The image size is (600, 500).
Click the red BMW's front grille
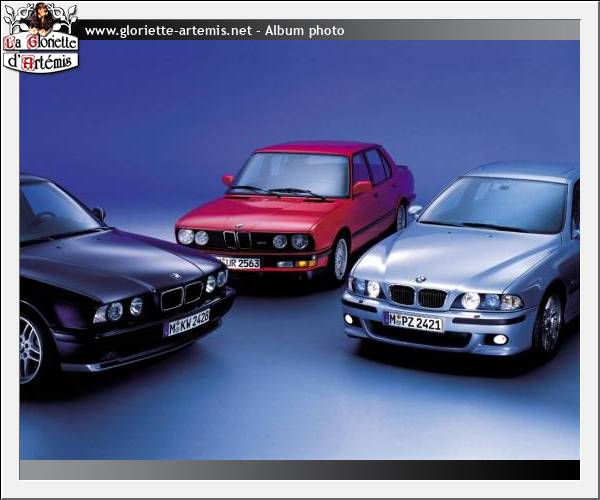coord(237,240)
